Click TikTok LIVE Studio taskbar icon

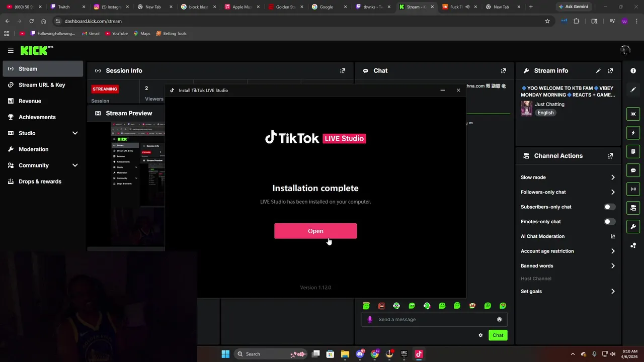[419, 354]
